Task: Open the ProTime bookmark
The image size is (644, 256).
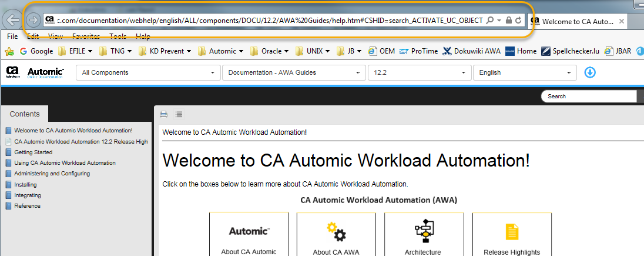Action: click(x=419, y=51)
